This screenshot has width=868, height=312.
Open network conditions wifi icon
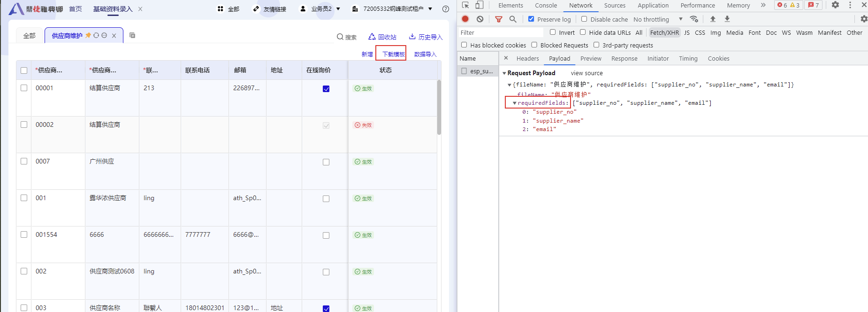click(x=694, y=19)
